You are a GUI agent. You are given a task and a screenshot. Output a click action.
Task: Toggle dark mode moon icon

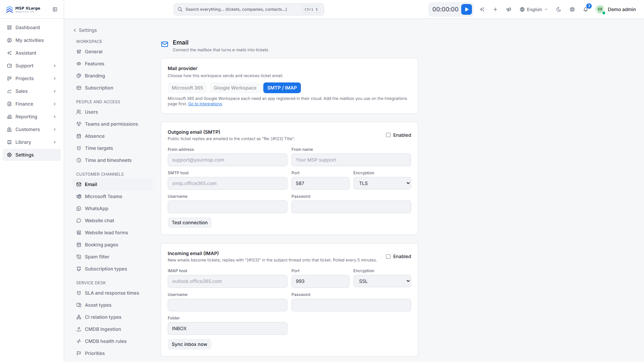coord(559,9)
